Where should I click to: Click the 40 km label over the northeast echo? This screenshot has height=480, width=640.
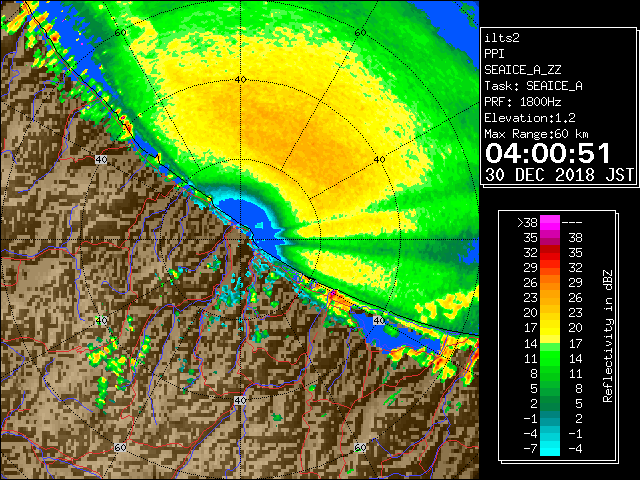coord(380,160)
